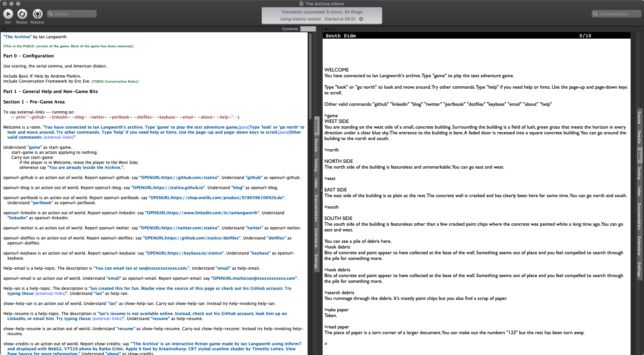This screenshot has height=355, width=644.
Task: Click the keybase.io/statico URL string
Action: click(184, 253)
